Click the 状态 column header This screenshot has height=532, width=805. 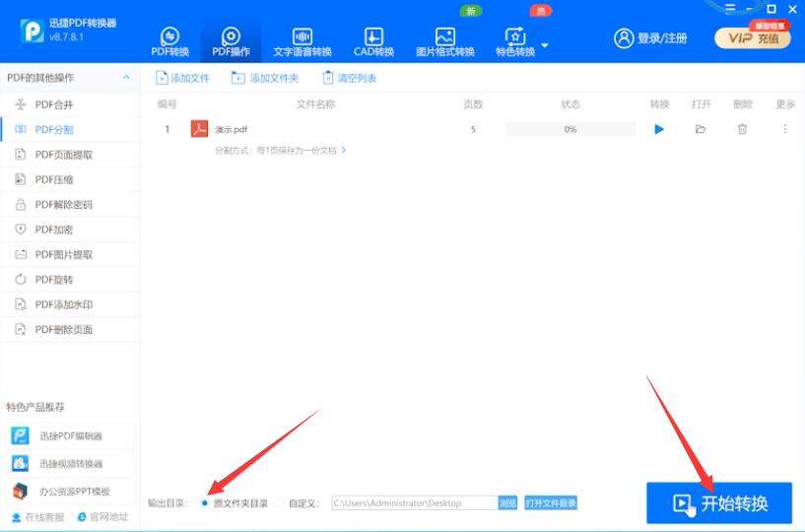point(570,104)
